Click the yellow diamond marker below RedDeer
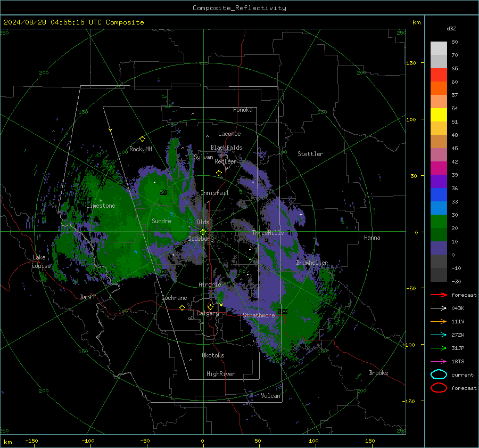Screen dimensions: 479x448 coord(219,173)
